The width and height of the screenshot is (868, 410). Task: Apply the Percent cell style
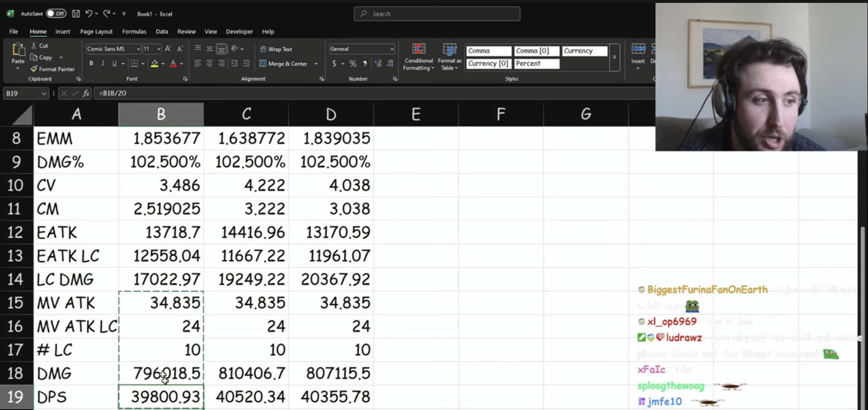[x=537, y=63]
